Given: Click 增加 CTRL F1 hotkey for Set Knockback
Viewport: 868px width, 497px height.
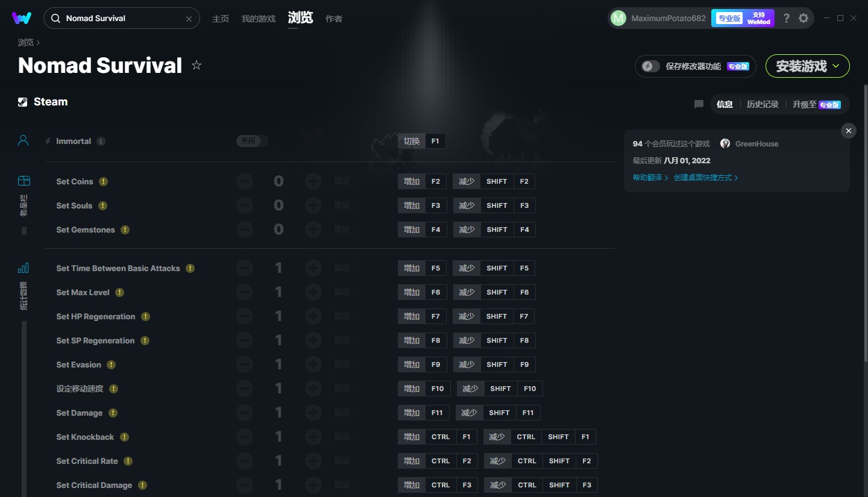Looking at the screenshot, I should coord(438,437).
